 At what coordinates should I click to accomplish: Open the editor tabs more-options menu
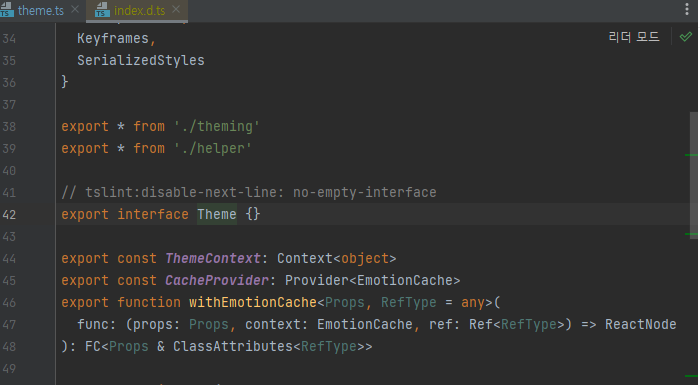[x=687, y=9]
